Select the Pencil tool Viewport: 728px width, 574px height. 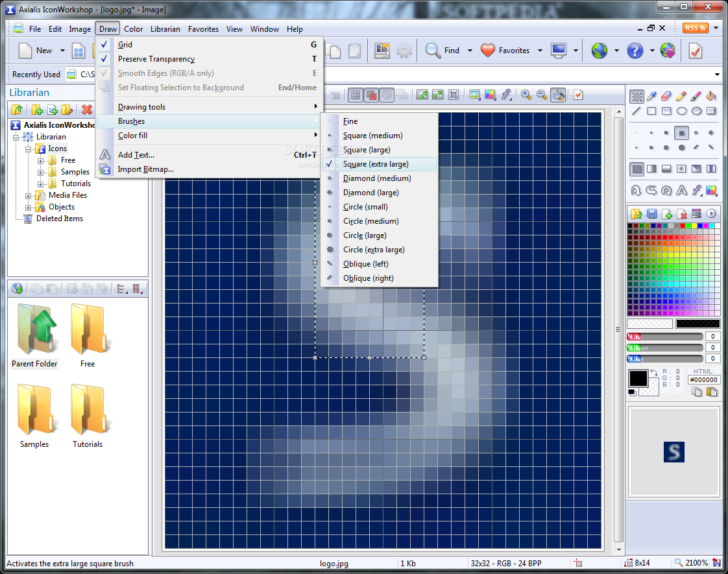click(x=681, y=96)
